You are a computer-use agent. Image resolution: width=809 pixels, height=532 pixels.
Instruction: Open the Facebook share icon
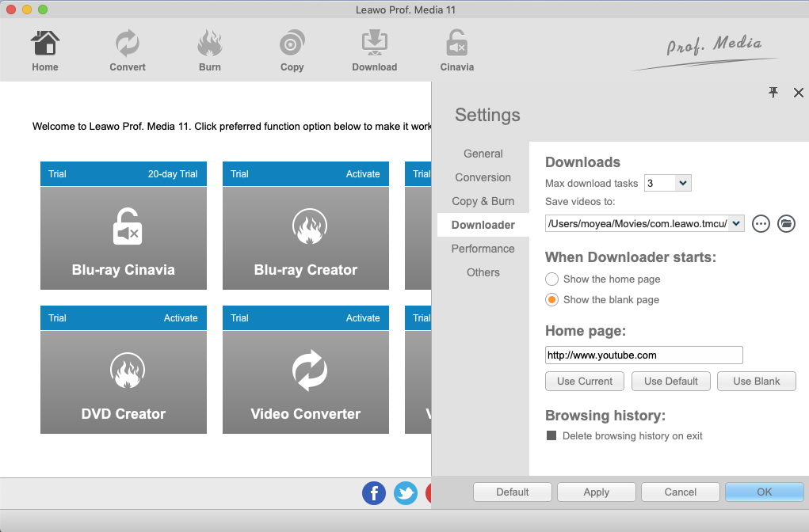(x=374, y=493)
